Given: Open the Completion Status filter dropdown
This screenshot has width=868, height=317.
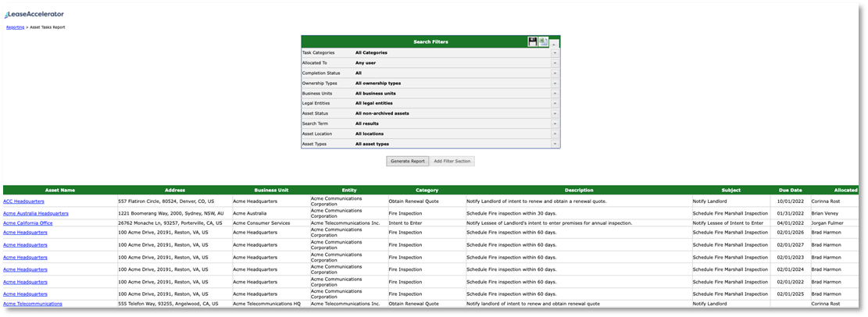Looking at the screenshot, I should tap(555, 73).
